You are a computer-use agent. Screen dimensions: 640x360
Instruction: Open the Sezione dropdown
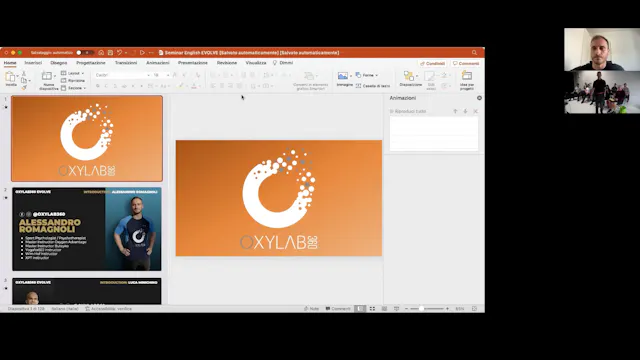[x=73, y=88]
